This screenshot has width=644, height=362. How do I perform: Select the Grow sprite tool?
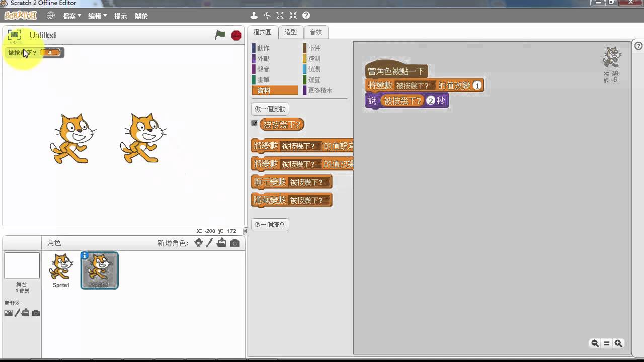tap(280, 16)
